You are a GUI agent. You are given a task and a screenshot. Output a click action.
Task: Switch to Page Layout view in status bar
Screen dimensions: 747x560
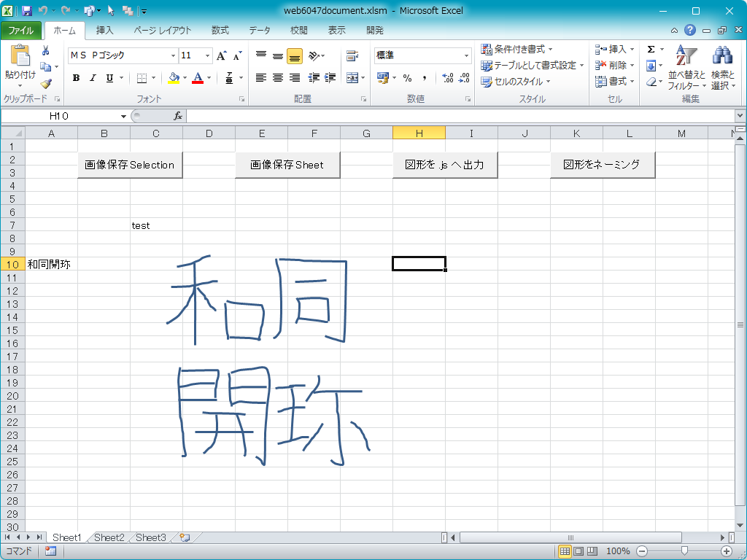(578, 551)
